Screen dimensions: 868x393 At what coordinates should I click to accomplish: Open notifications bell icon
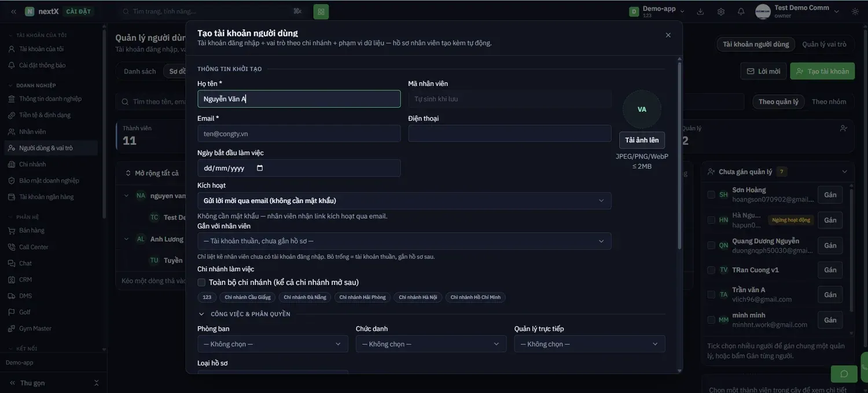tap(741, 12)
